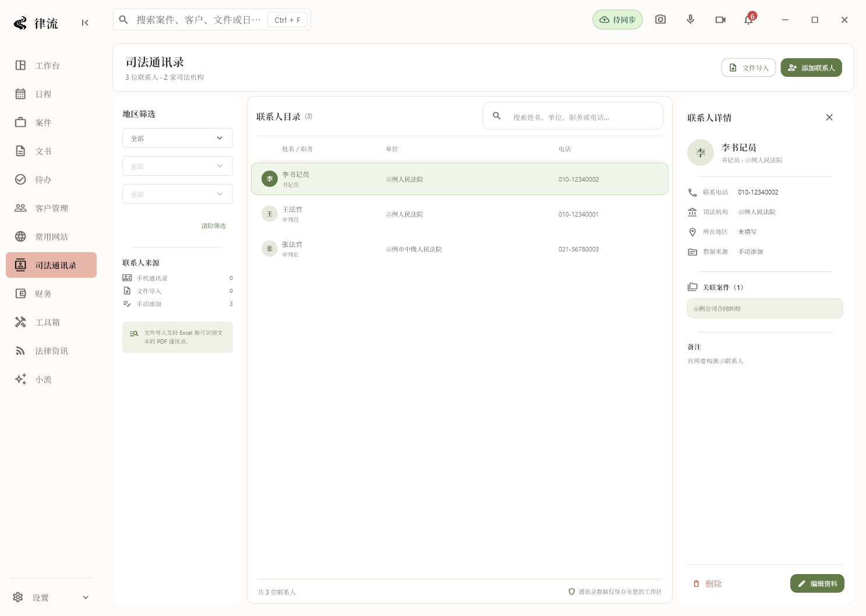866x616 pixels.
Task: Click the 待同步 sync status button
Action: click(617, 20)
